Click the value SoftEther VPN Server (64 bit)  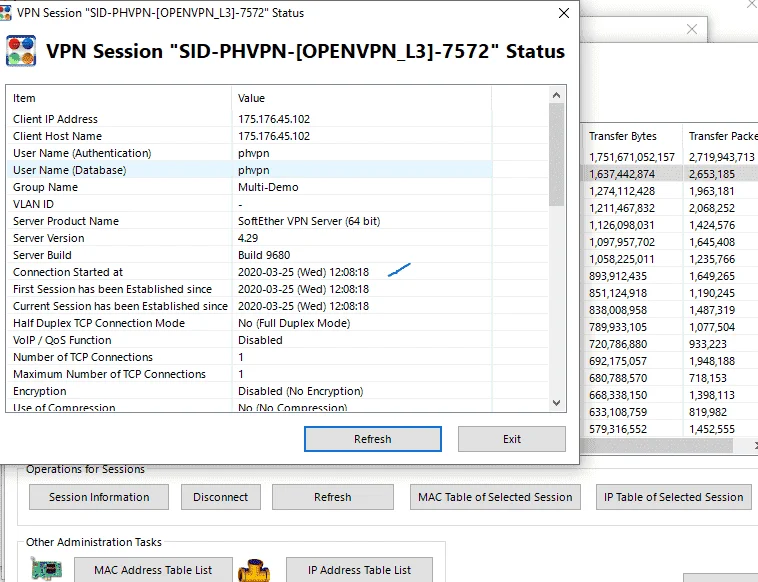click(x=309, y=221)
